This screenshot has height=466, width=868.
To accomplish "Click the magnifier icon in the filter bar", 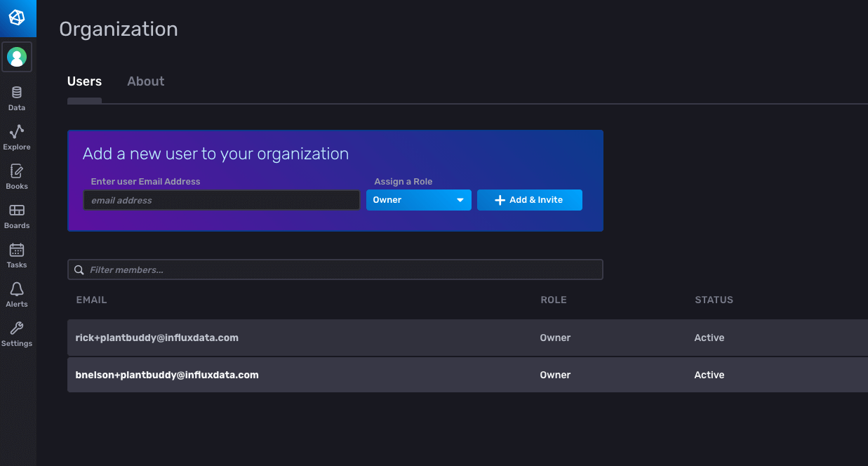I will point(79,269).
